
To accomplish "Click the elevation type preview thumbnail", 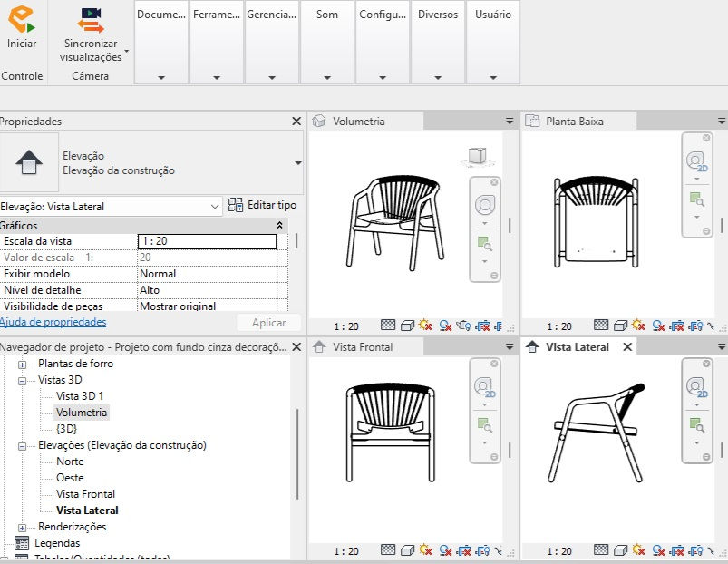I will click(29, 162).
